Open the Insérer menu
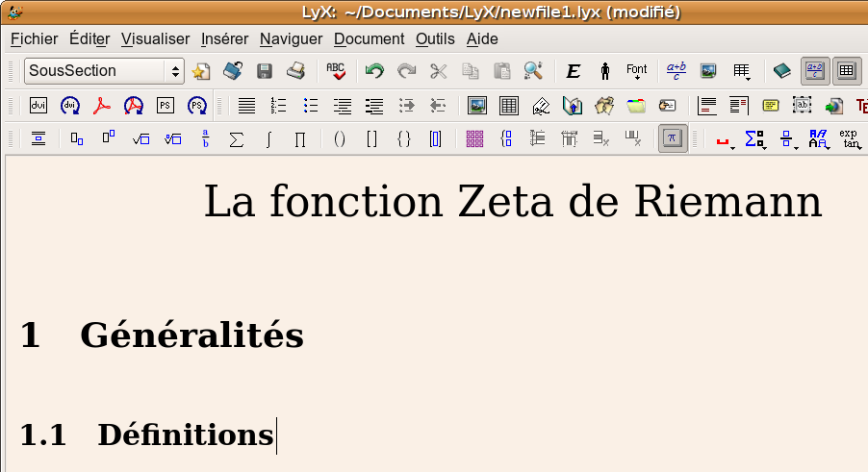This screenshot has width=868, height=472. pyautogui.click(x=224, y=39)
